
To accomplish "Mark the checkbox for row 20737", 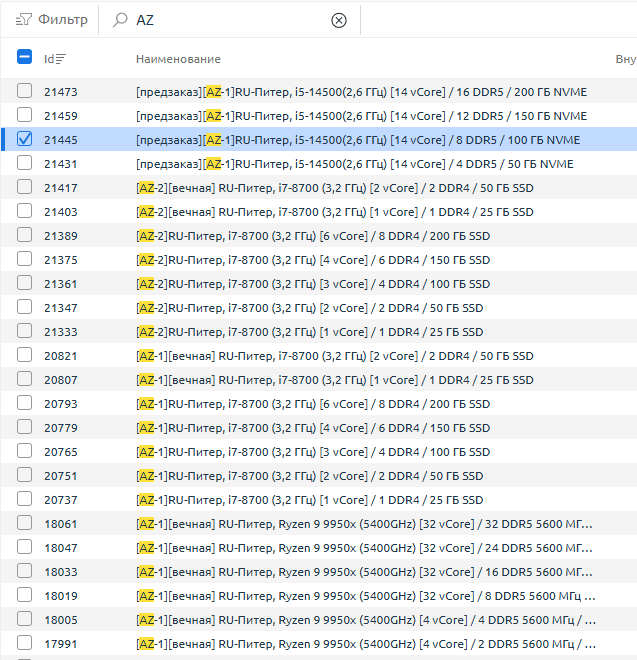I will click(x=25, y=499).
